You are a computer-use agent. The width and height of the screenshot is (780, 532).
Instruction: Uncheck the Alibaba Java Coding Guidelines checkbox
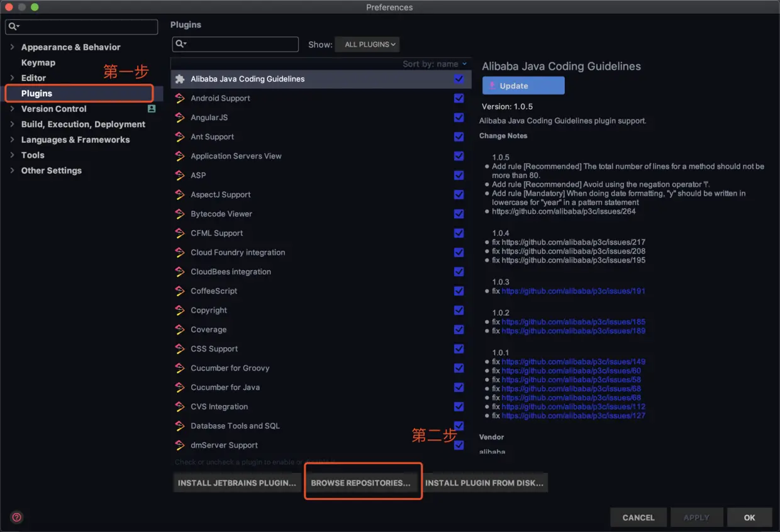459,79
